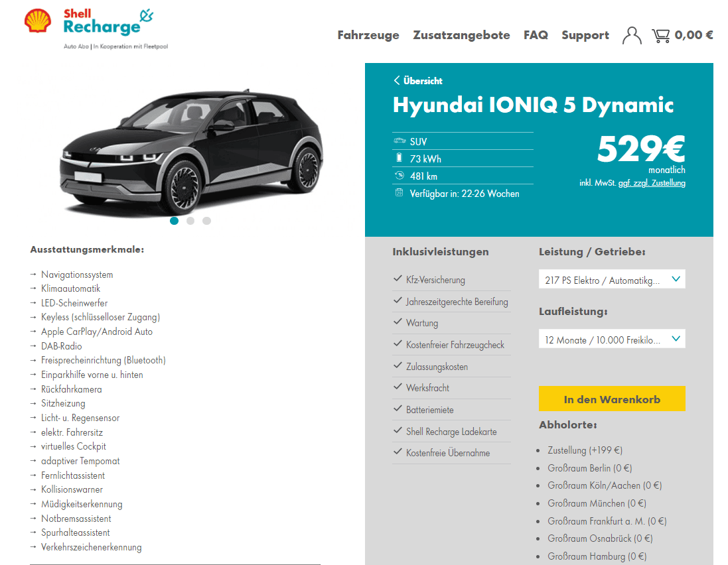Click the Zustellung (+199 €) pickup option
The height and width of the screenshot is (565, 728).
585,450
